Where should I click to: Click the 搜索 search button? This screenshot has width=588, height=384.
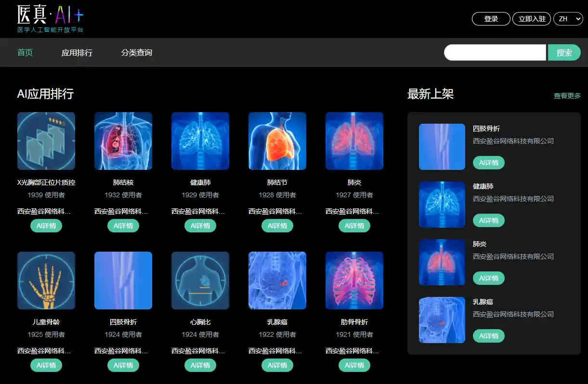click(x=564, y=52)
